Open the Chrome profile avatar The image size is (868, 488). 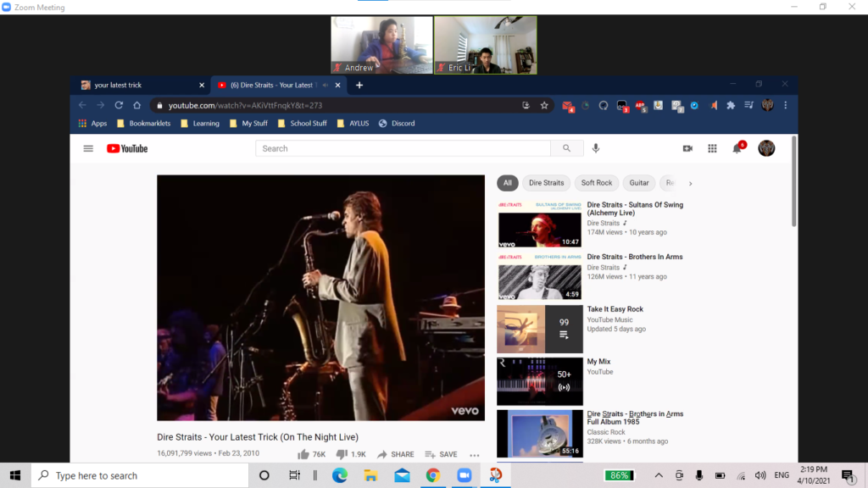767,105
